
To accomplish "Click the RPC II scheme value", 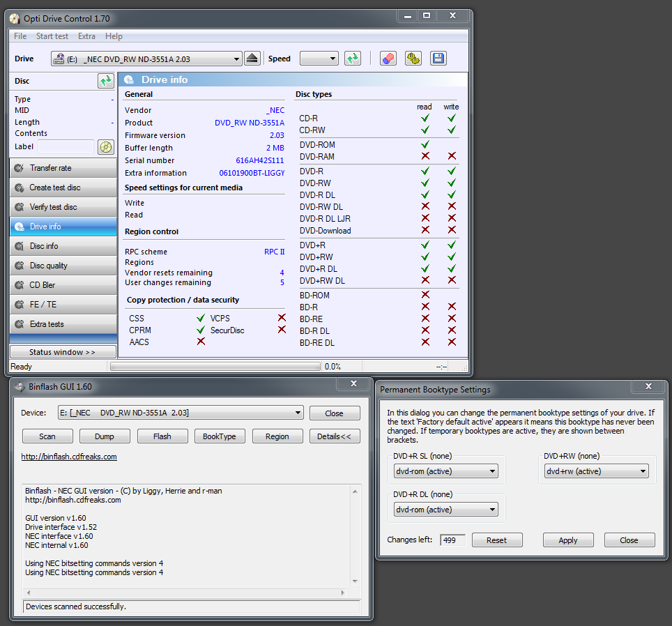I will point(274,252).
